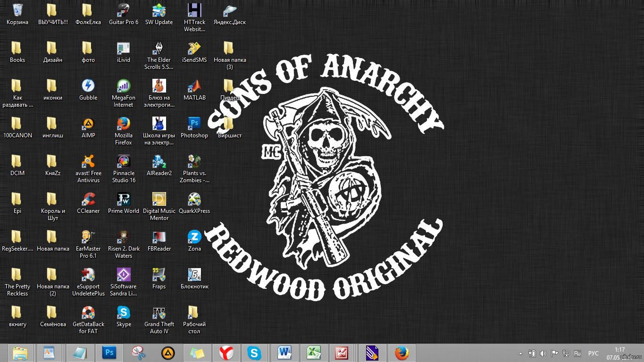This screenshot has width=644, height=362.
Task: Select the 100CANON folder
Action: point(17,127)
